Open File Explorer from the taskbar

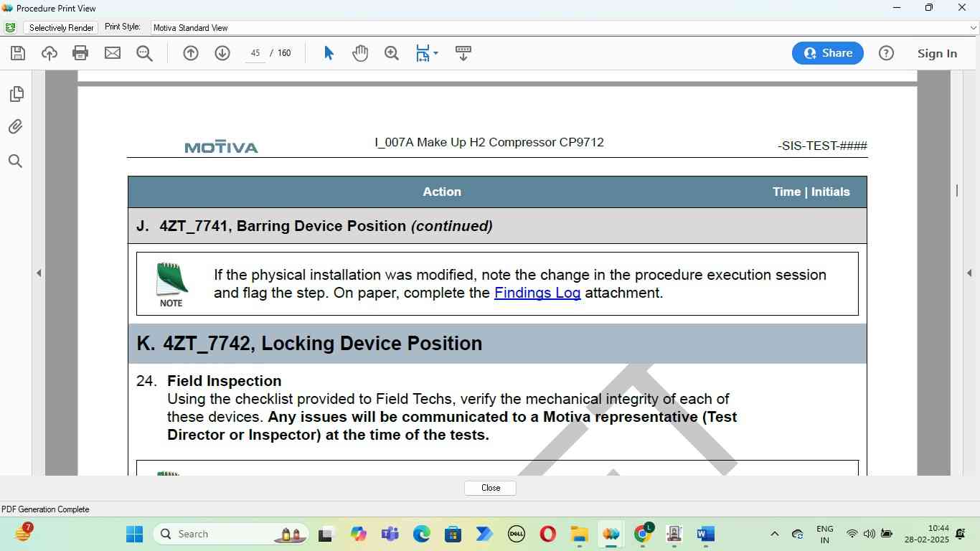click(x=579, y=534)
